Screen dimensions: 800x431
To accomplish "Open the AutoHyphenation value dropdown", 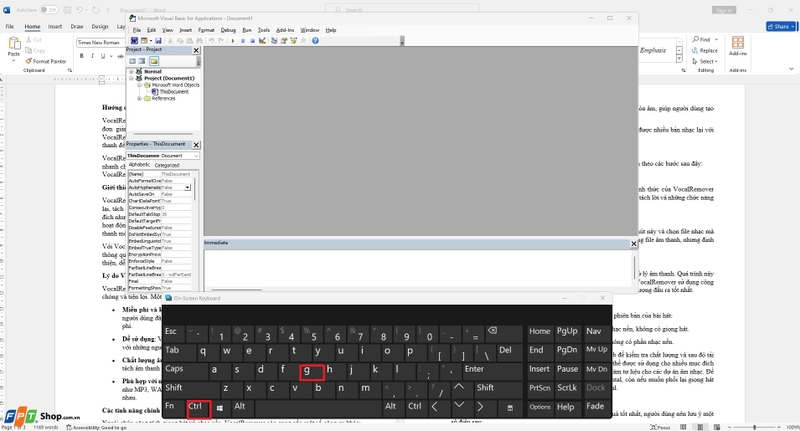I will coord(187,187).
